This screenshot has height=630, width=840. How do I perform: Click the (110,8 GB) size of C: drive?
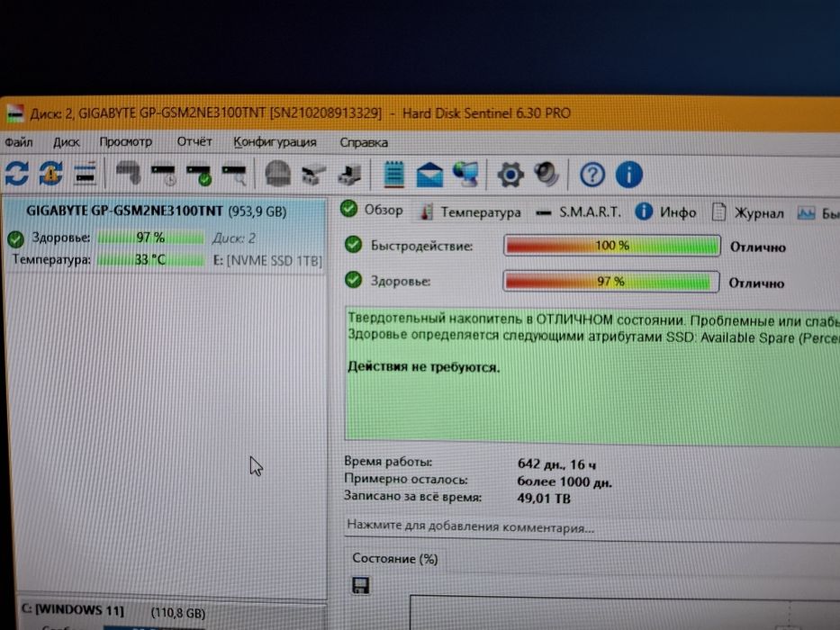coord(178,613)
